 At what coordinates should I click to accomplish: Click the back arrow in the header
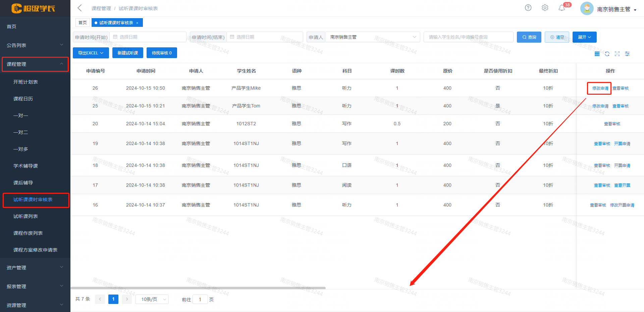[x=79, y=8]
